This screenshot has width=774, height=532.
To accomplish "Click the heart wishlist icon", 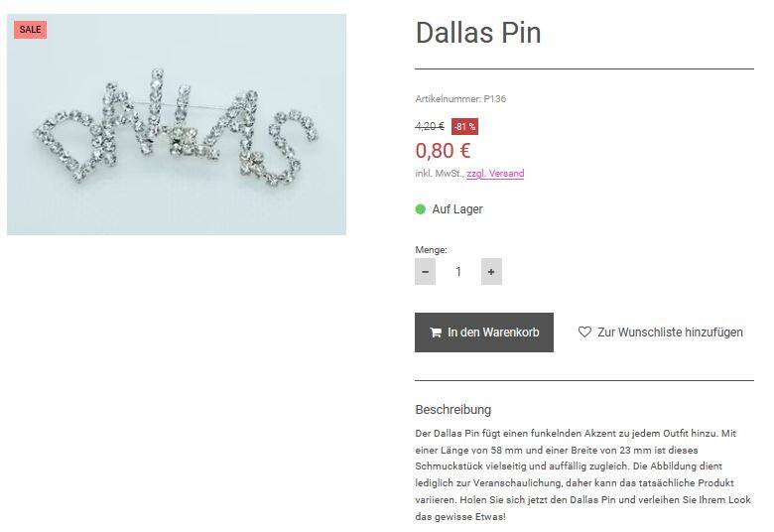I will tap(584, 332).
